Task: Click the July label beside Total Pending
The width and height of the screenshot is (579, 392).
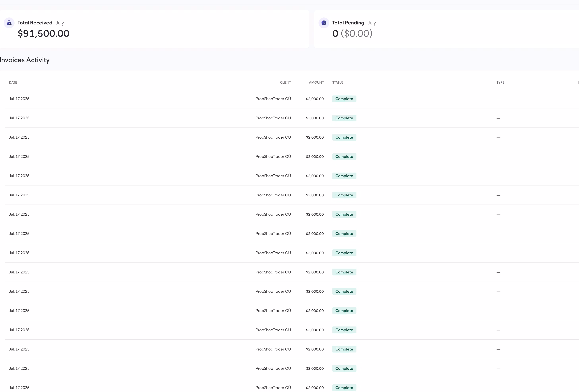Action: (x=372, y=23)
